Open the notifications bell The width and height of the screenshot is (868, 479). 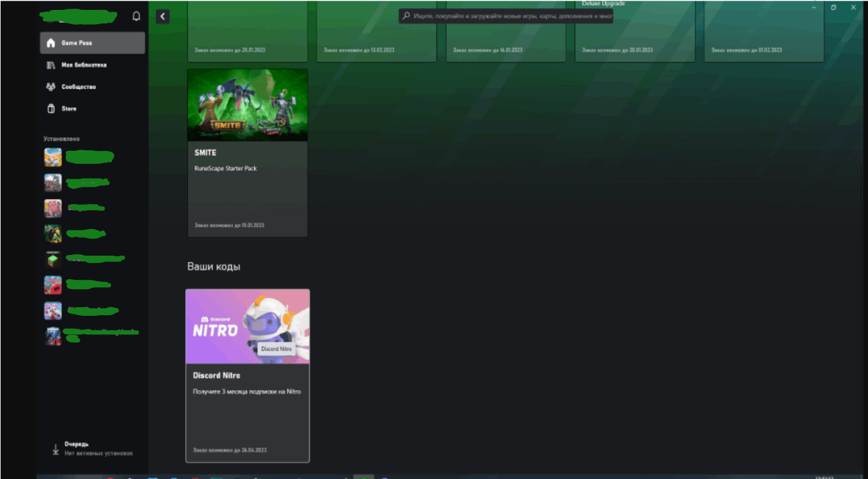click(x=136, y=16)
